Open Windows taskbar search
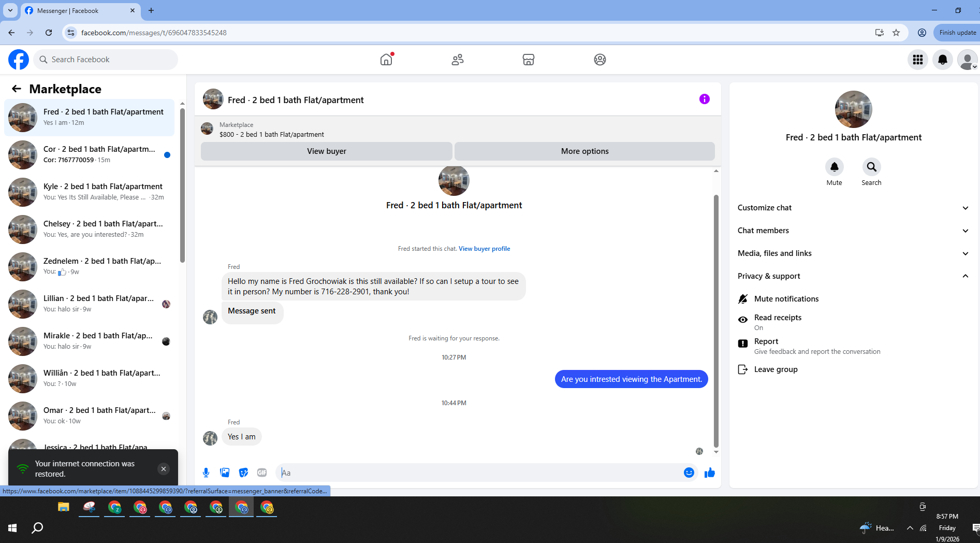 pos(37,528)
